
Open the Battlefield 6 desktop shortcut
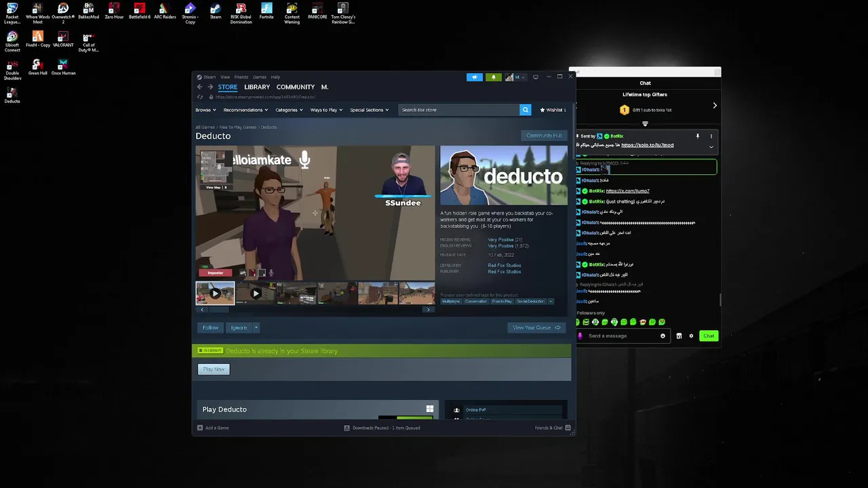(139, 12)
